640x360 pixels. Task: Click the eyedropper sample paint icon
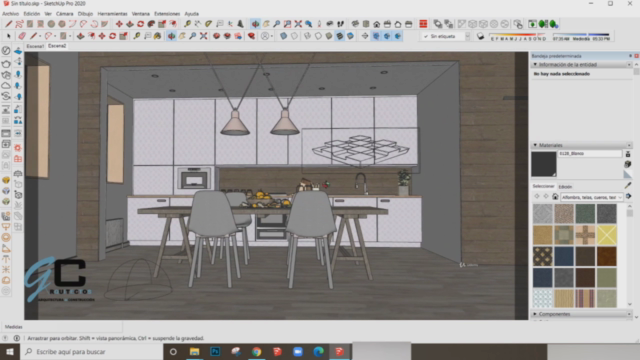coord(628,186)
